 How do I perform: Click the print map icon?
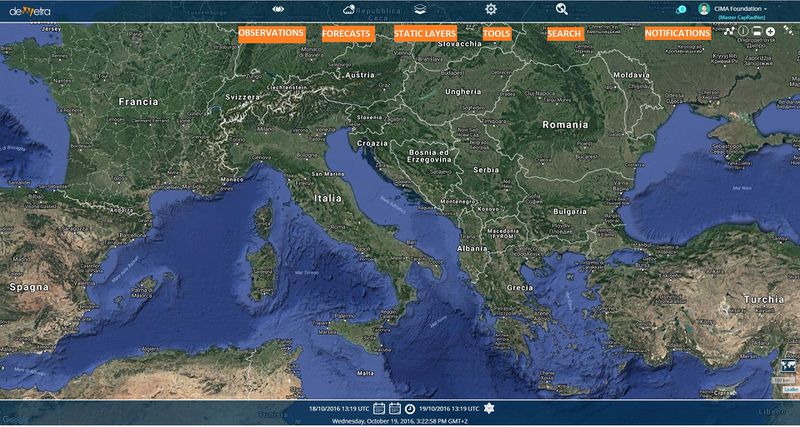click(x=757, y=32)
